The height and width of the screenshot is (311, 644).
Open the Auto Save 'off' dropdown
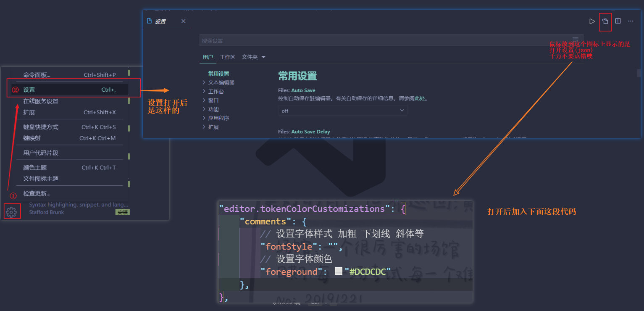pyautogui.click(x=343, y=111)
